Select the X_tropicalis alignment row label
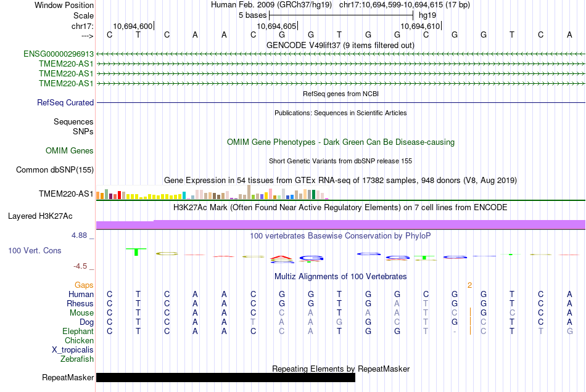 coord(73,350)
